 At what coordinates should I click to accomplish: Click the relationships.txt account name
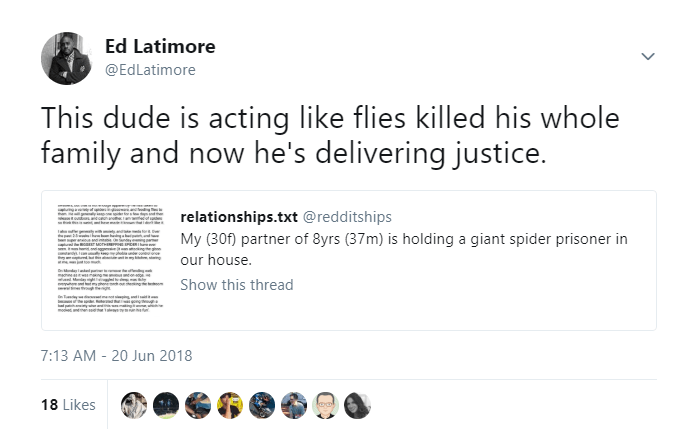click(x=239, y=217)
